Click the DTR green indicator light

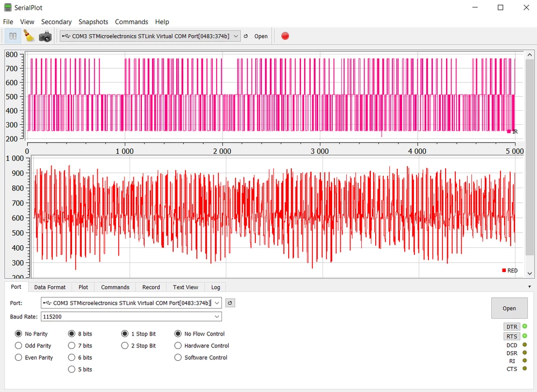click(x=525, y=326)
